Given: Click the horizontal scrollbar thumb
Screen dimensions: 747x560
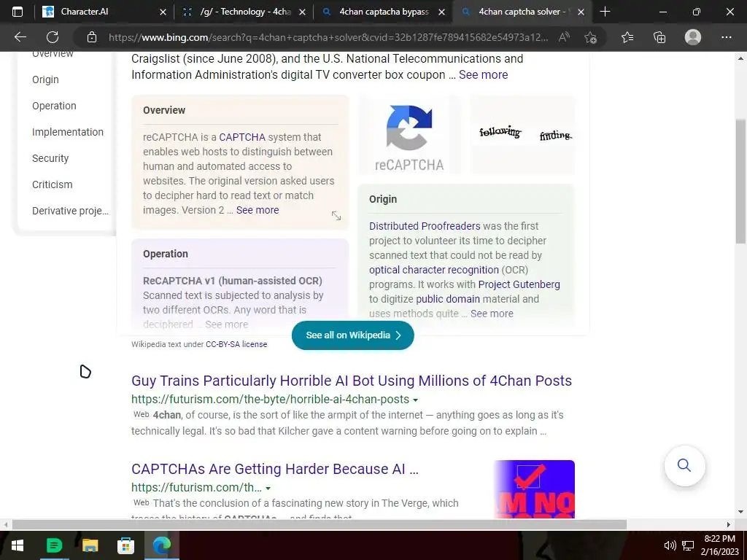Looking at the screenshot, I should (320, 525).
